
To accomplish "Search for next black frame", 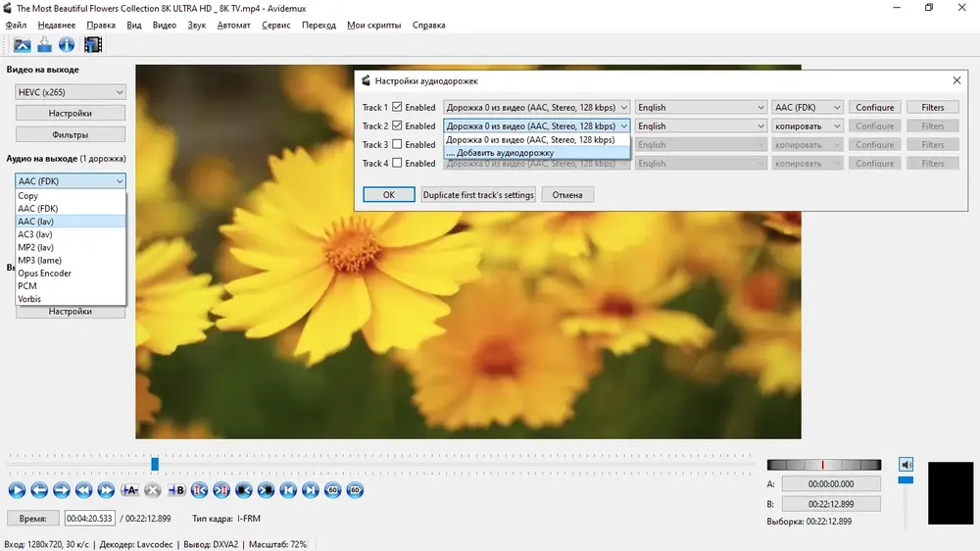I will click(x=267, y=490).
